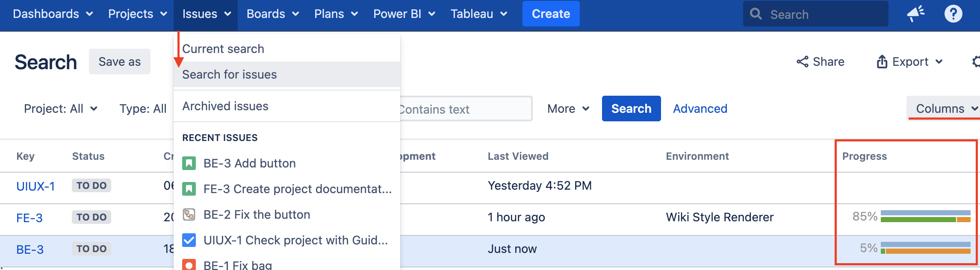This screenshot has width=980, height=270.
Task: Open the help question mark icon
Action: coord(953,14)
